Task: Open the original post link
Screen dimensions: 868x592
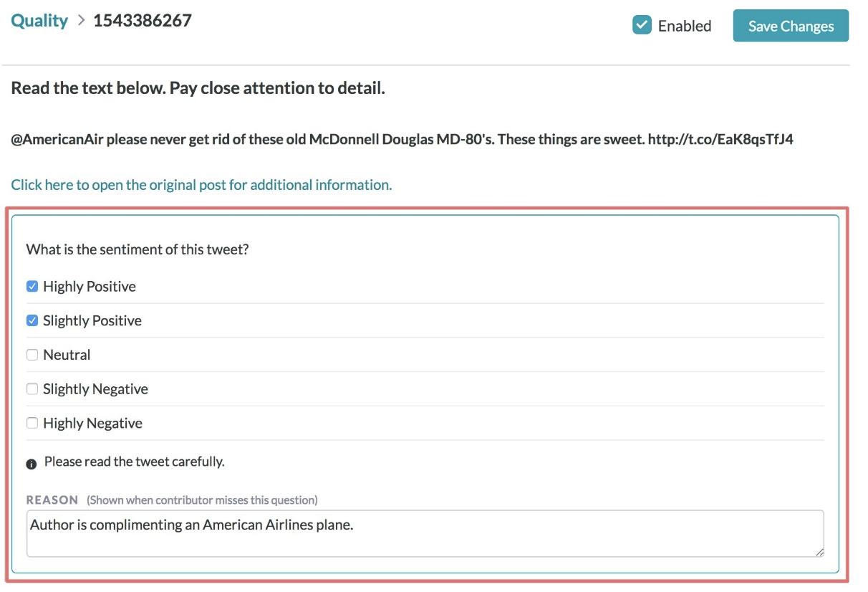Action: click(201, 185)
